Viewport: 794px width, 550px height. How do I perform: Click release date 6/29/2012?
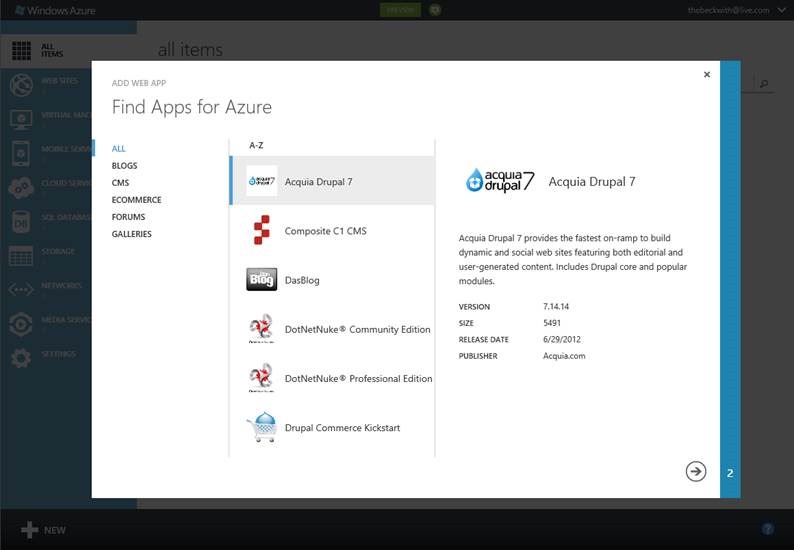(562, 339)
